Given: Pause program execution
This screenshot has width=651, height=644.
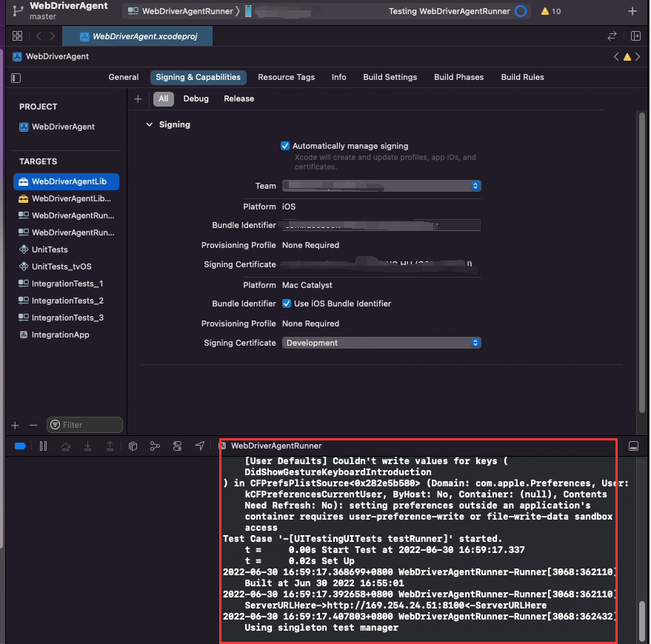Looking at the screenshot, I should coord(43,446).
